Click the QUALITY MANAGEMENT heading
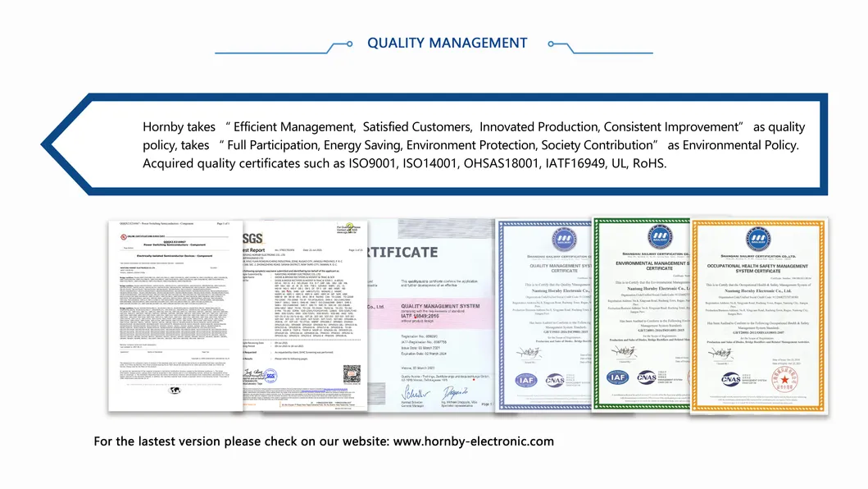The image size is (868, 489). pyautogui.click(x=447, y=43)
